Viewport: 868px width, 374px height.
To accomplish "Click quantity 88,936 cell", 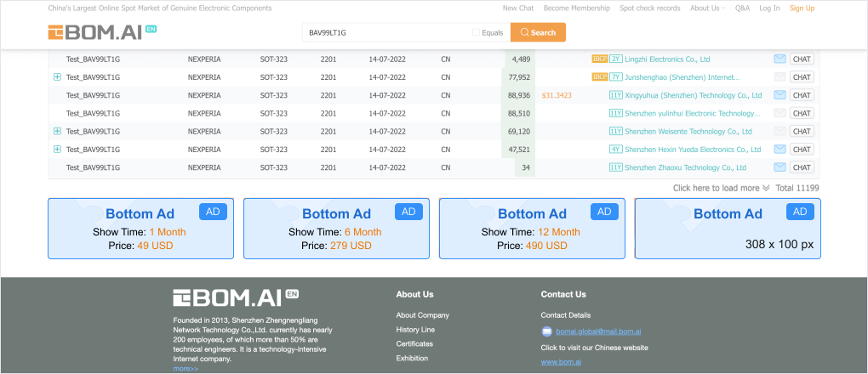I will point(519,95).
